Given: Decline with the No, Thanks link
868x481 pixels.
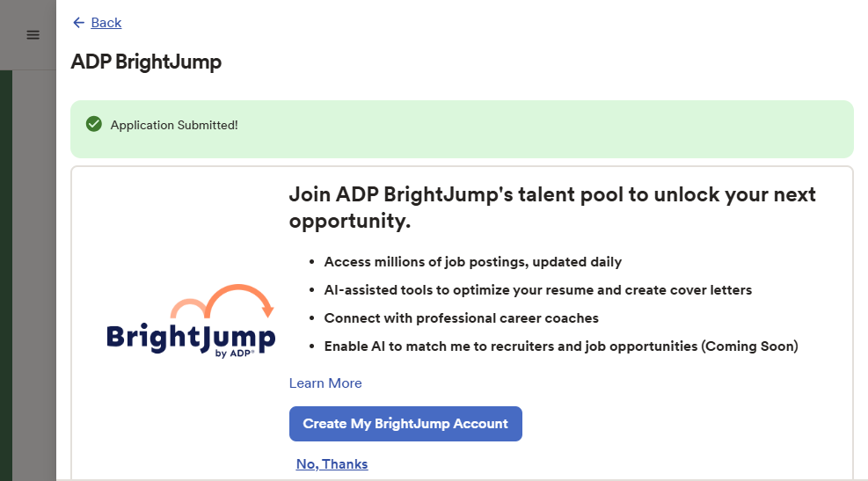Looking at the screenshot, I should [332, 464].
